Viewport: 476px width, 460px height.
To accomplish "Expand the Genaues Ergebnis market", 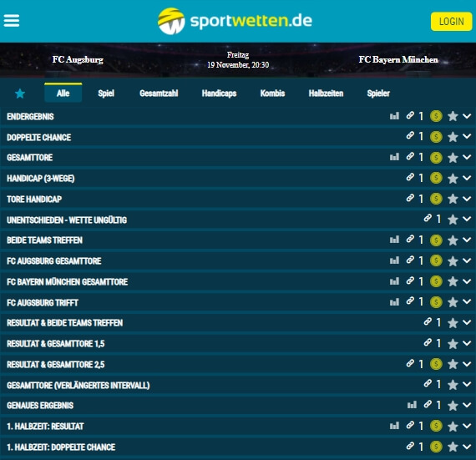I will click(467, 405).
